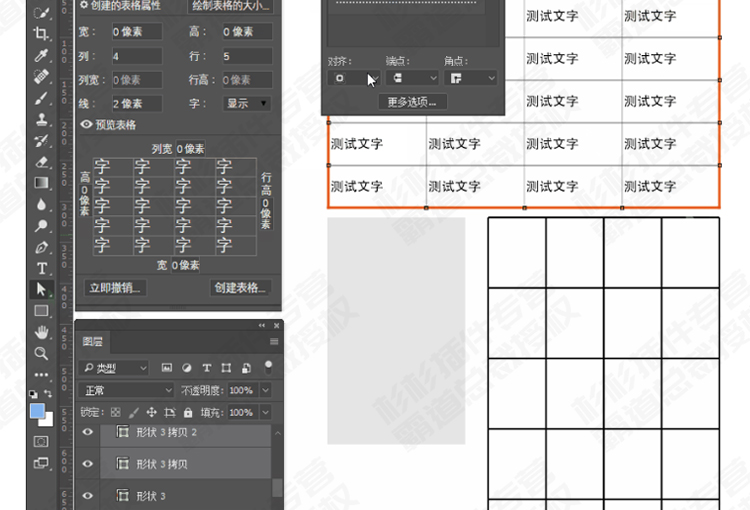Image resolution: width=750 pixels, height=510 pixels.
Task: Open the layers panel hamburger menu
Action: (274, 341)
